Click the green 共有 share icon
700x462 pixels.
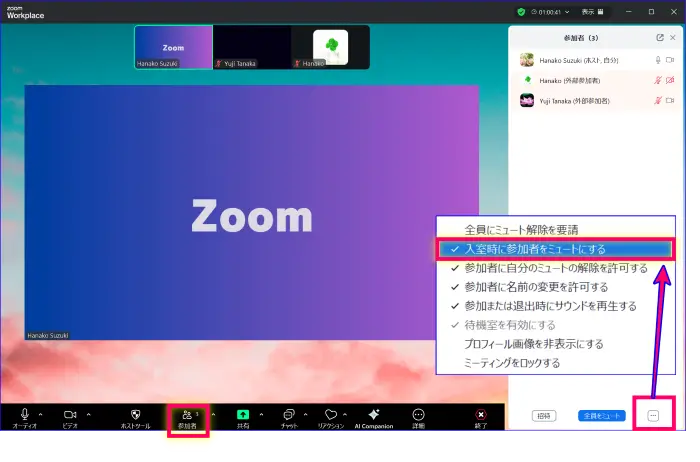point(243,414)
